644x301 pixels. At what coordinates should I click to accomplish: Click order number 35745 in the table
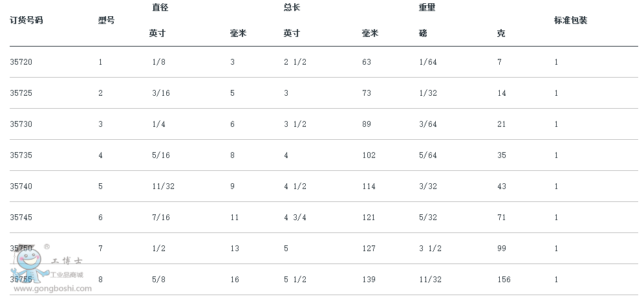(21, 217)
